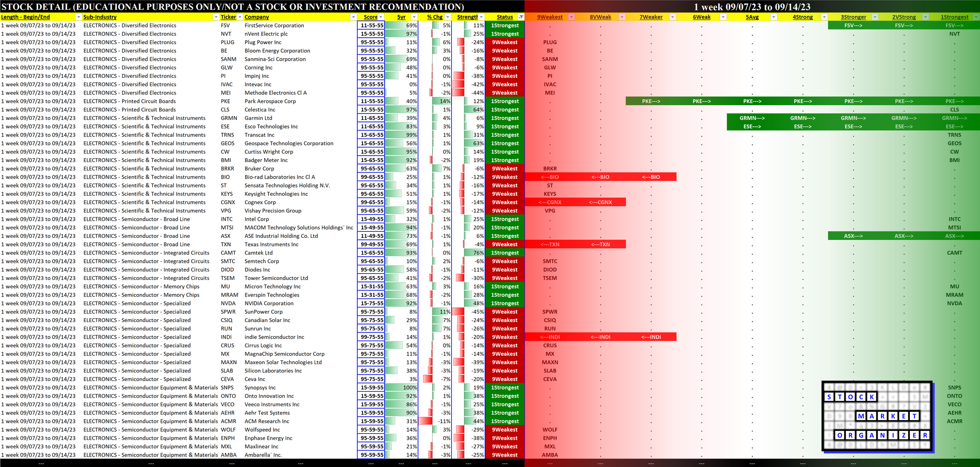This screenshot has width=980, height=467.
Task: Open the 3Stronger column filter dropdown
Action: tap(875, 17)
